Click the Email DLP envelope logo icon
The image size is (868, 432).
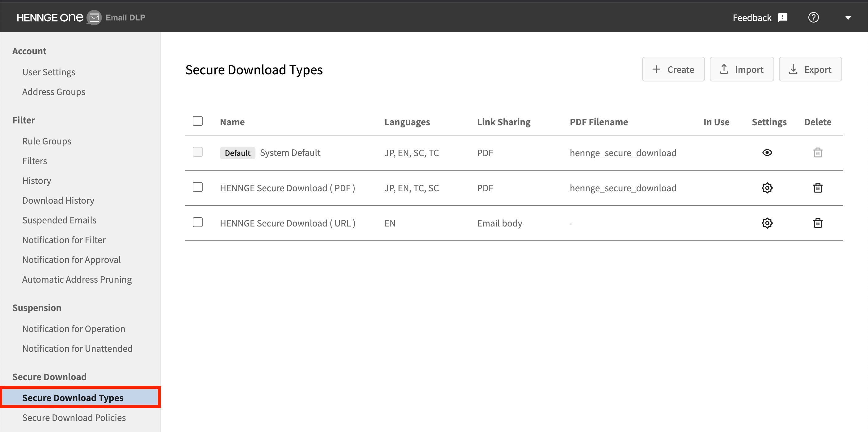pyautogui.click(x=94, y=18)
